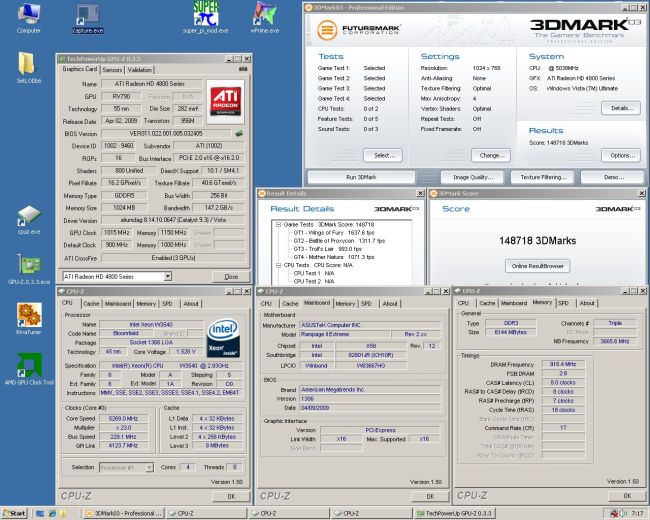Open Internet Explorer quick launch icon
This screenshot has width=650, height=520.
(x=52, y=513)
